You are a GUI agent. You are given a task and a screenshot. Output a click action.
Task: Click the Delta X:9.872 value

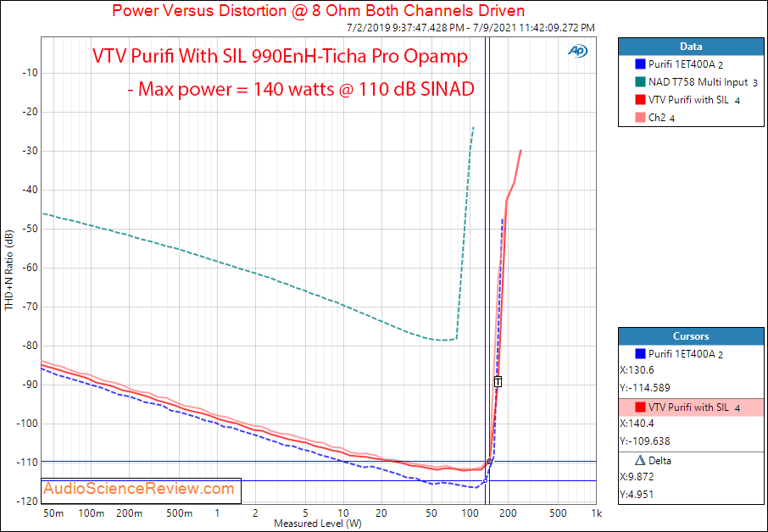(x=637, y=477)
